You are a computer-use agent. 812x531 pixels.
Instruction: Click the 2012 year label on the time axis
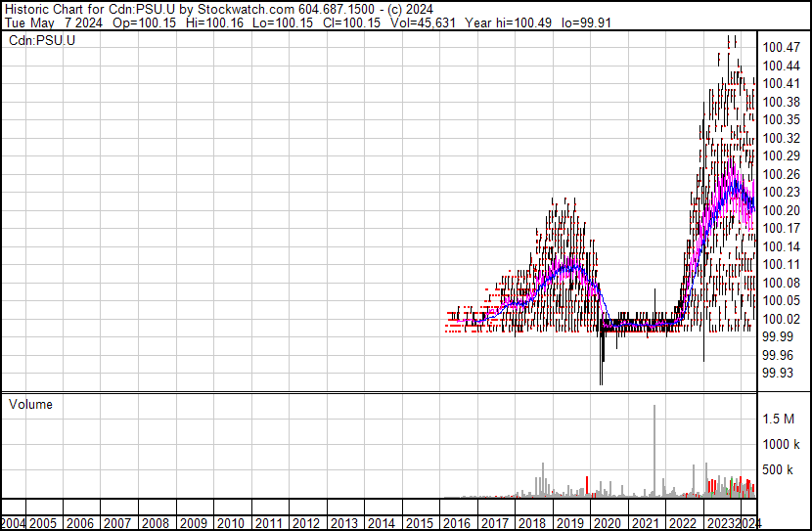click(306, 524)
